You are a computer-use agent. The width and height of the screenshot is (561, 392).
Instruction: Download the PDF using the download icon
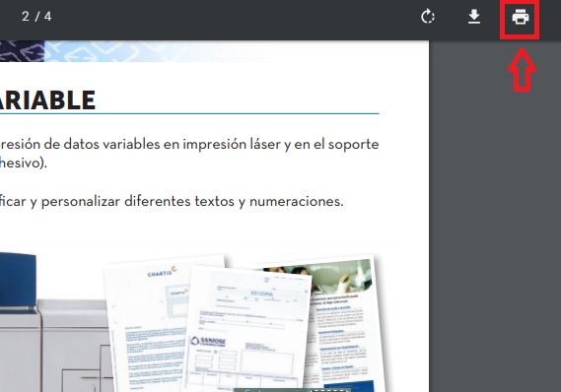click(474, 17)
